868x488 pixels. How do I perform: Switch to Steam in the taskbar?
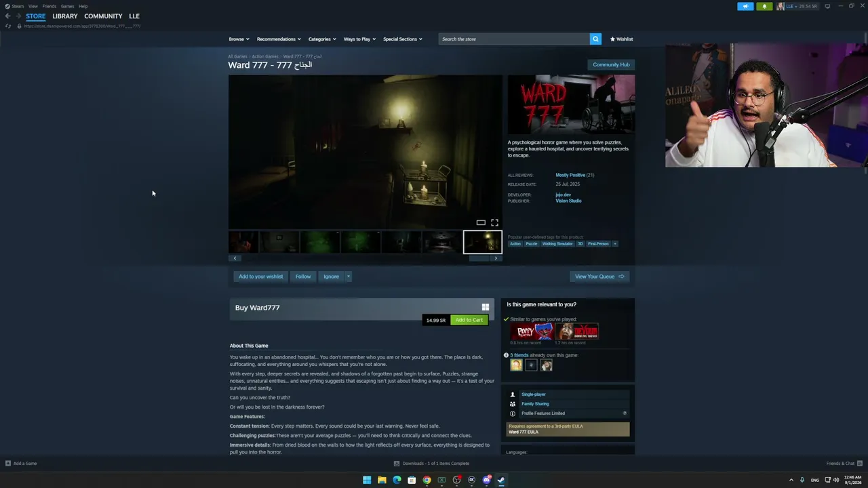pyautogui.click(x=501, y=480)
